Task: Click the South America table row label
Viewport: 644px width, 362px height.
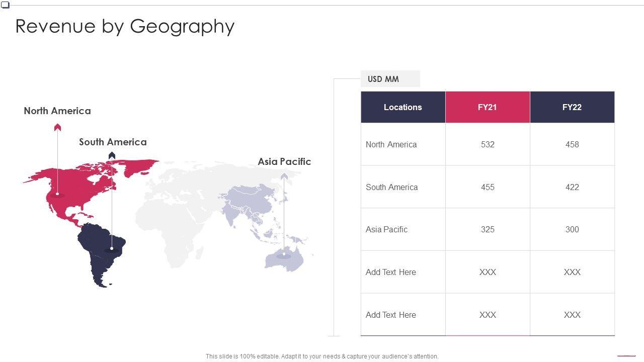Action: point(391,187)
